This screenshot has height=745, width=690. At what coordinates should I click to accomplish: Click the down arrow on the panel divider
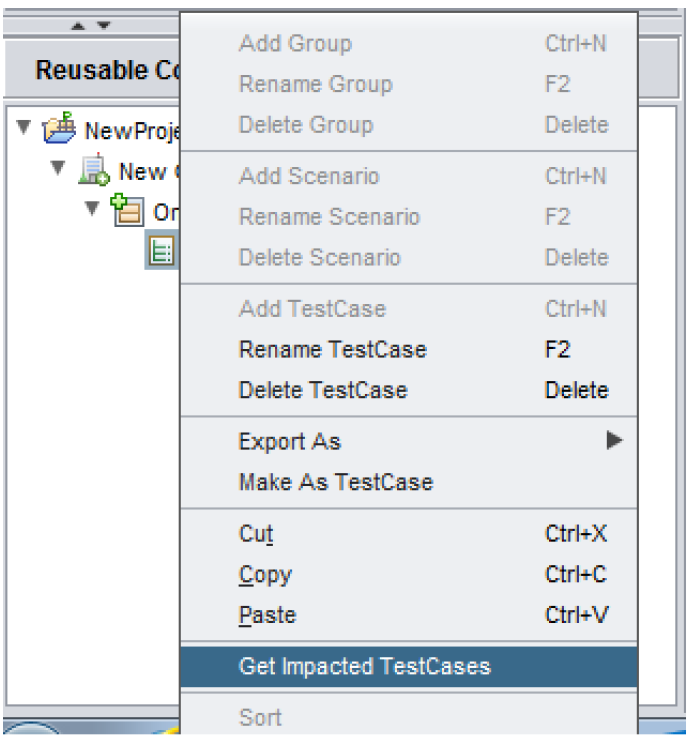(x=104, y=25)
